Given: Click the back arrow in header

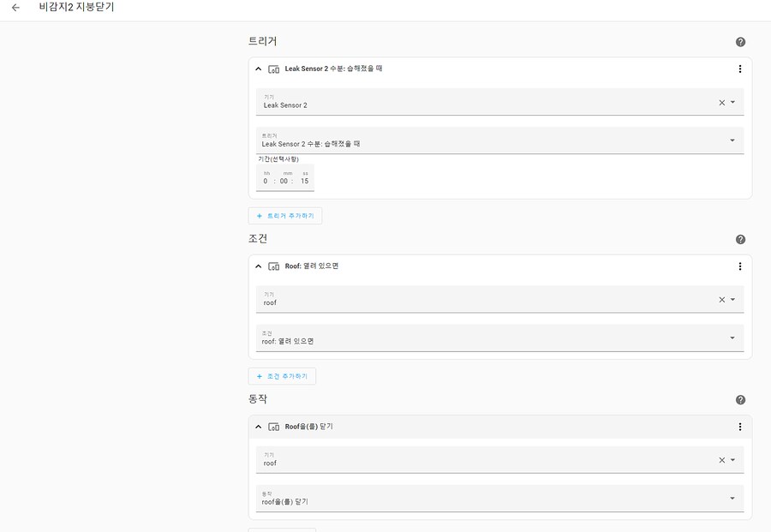Looking at the screenshot, I should [15, 8].
